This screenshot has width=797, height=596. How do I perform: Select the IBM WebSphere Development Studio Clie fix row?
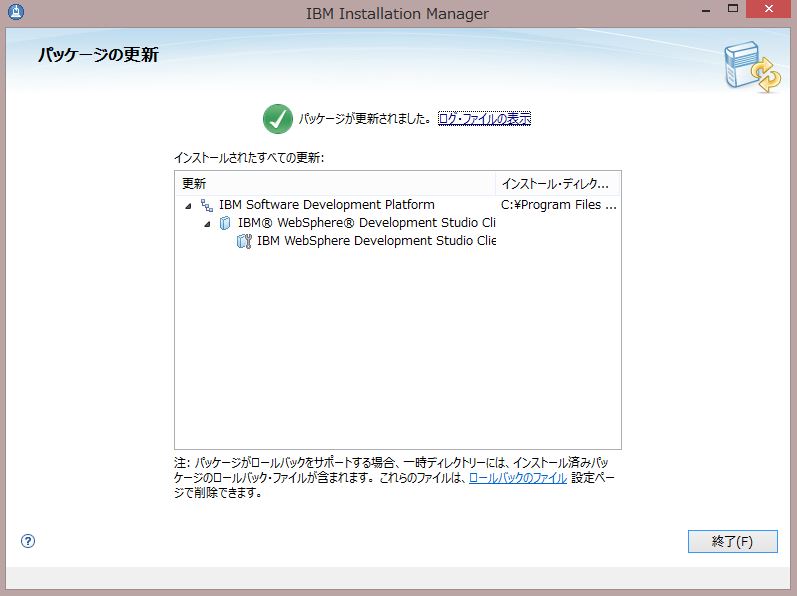[x=397, y=241]
